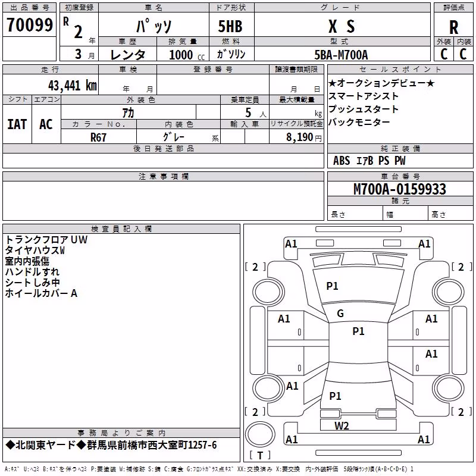Select chassis number M700A-0159933
The height and width of the screenshot is (476, 476).
[400, 189]
